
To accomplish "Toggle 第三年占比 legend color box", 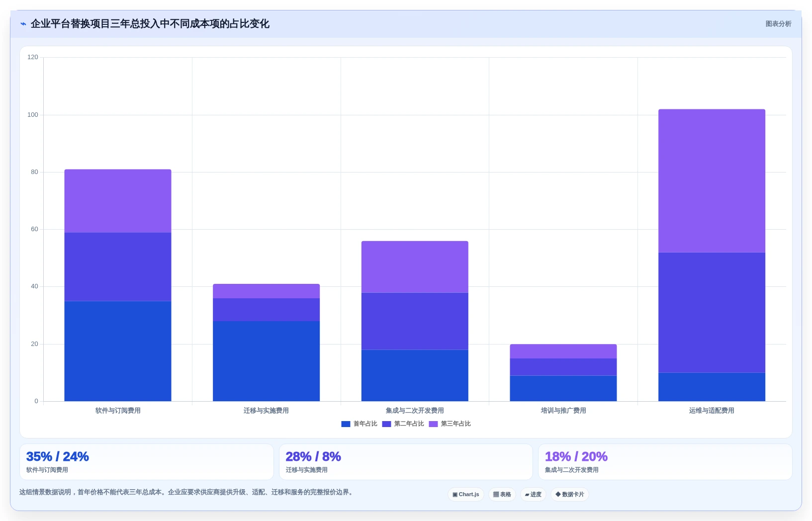I will [x=433, y=424].
